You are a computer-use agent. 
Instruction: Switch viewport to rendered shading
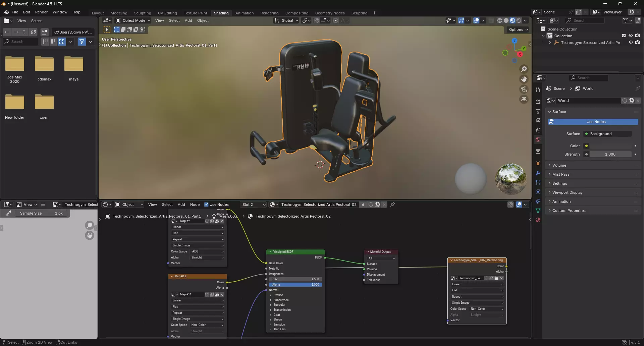click(x=519, y=20)
